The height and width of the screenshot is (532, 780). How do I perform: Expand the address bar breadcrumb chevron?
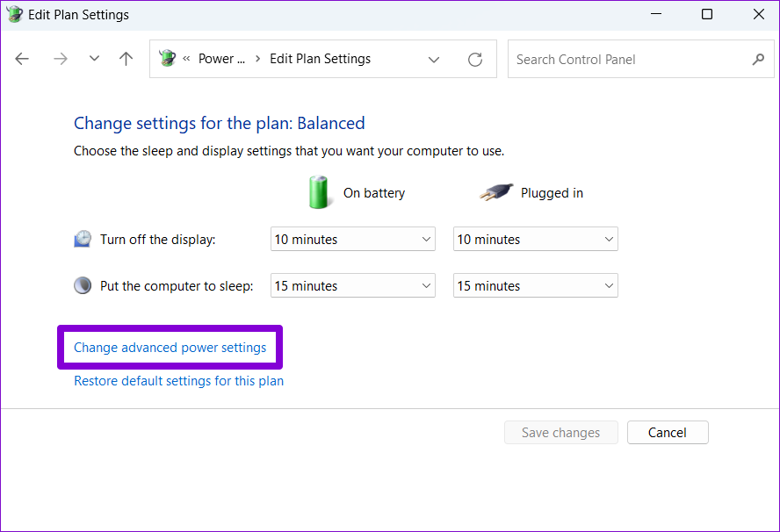433,59
